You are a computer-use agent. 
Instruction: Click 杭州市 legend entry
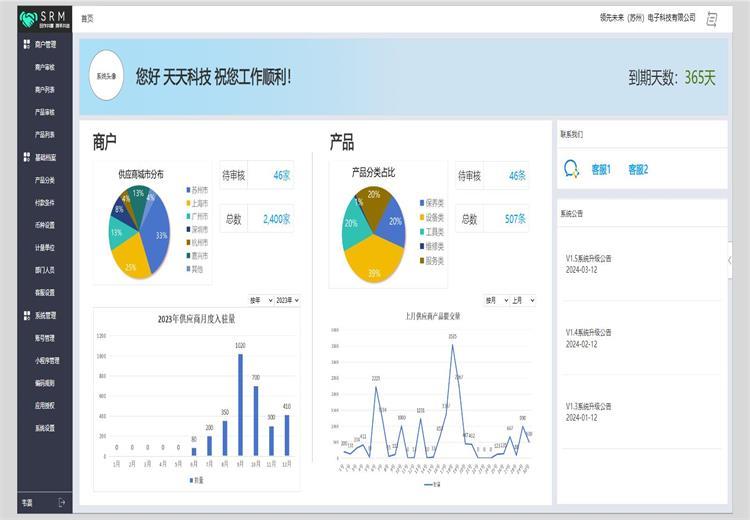[197, 243]
